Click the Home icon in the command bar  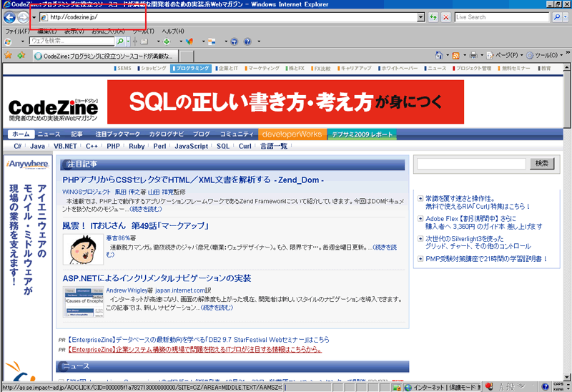tap(439, 56)
